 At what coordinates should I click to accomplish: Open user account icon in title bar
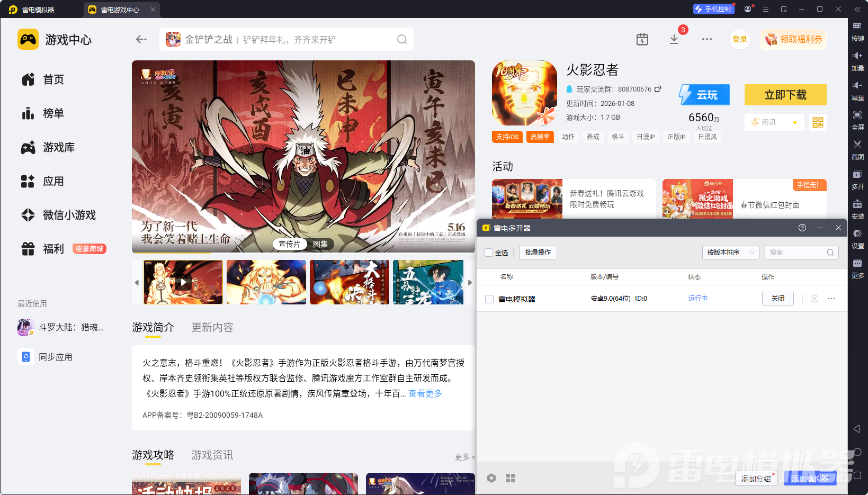(748, 9)
